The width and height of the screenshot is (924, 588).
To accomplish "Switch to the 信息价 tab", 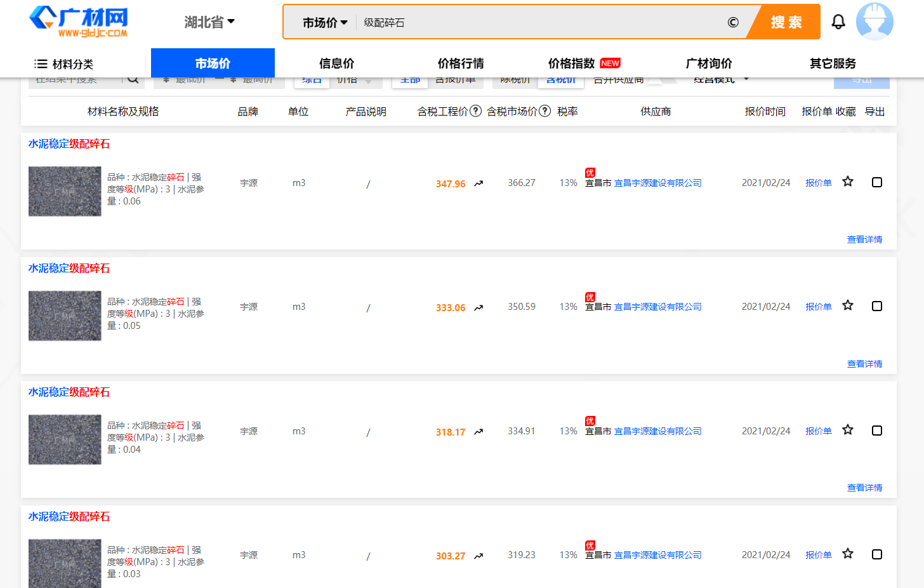I will pos(336,63).
